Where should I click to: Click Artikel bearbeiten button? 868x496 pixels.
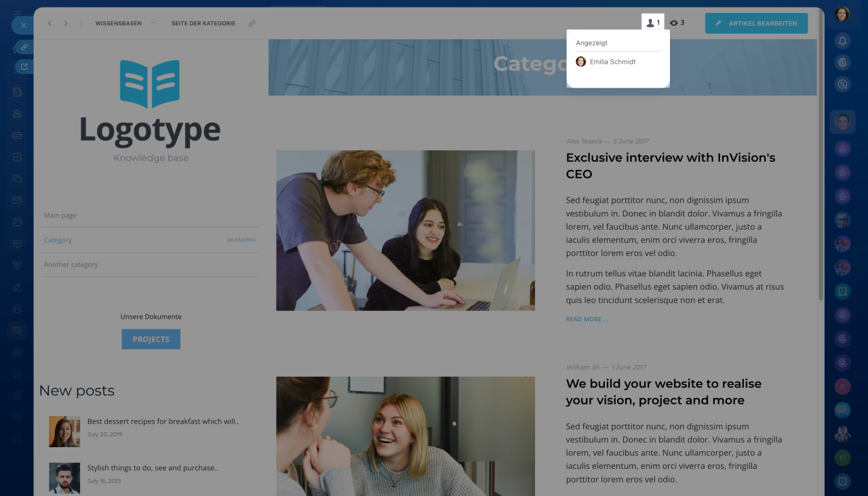756,23
